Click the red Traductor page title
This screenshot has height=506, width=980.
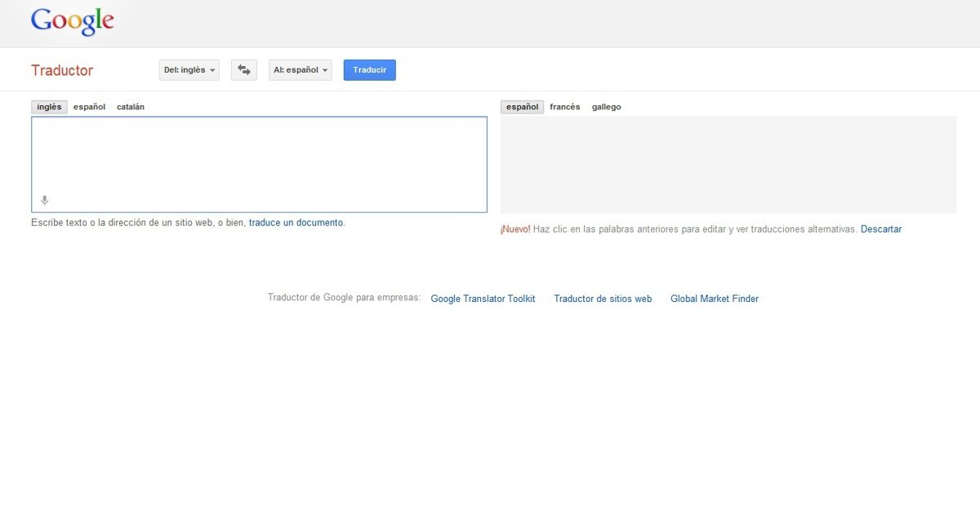[x=62, y=70]
